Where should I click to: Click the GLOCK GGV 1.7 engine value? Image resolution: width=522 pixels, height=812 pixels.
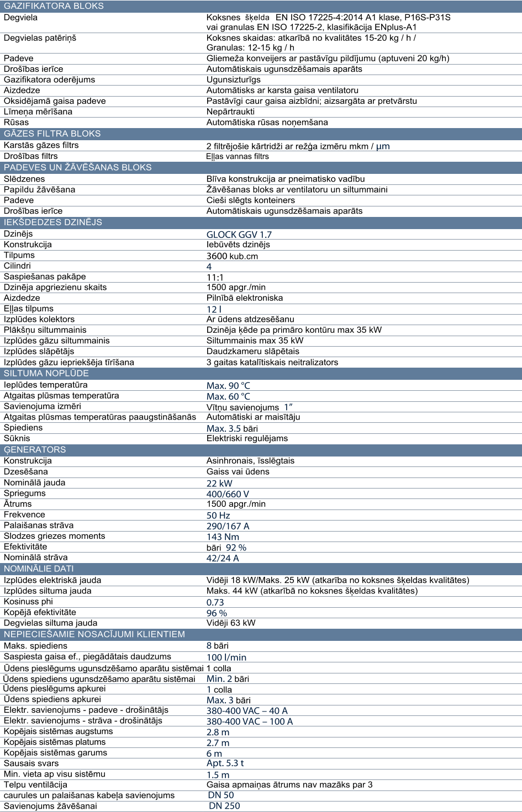click(x=239, y=235)
